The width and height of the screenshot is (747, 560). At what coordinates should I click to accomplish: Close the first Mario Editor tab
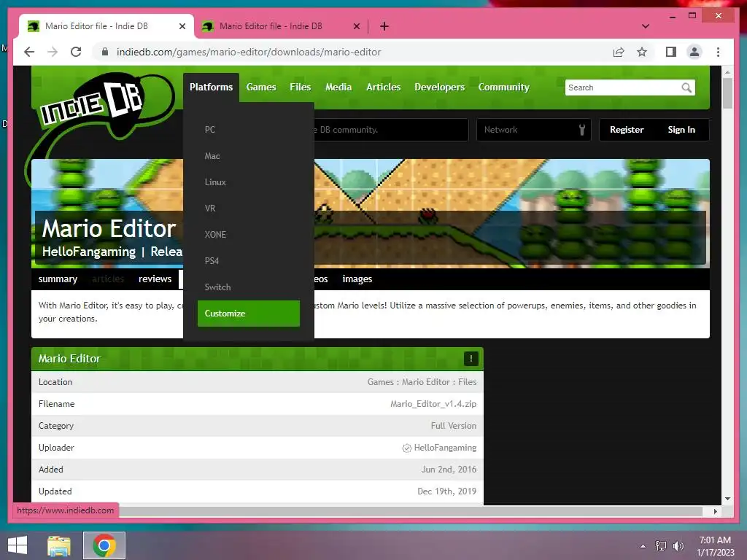tap(182, 26)
